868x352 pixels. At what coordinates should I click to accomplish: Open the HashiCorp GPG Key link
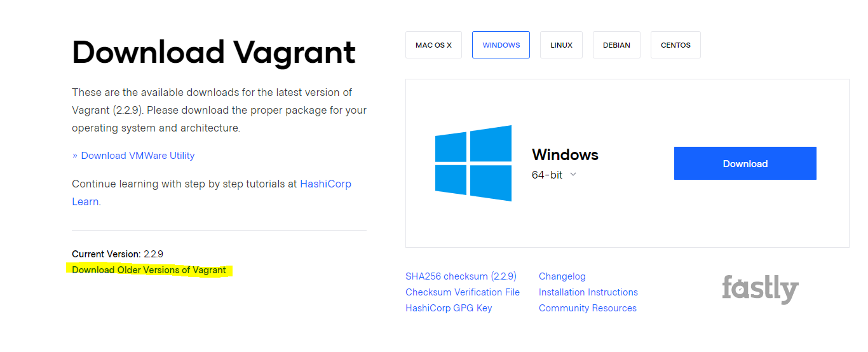pos(449,308)
